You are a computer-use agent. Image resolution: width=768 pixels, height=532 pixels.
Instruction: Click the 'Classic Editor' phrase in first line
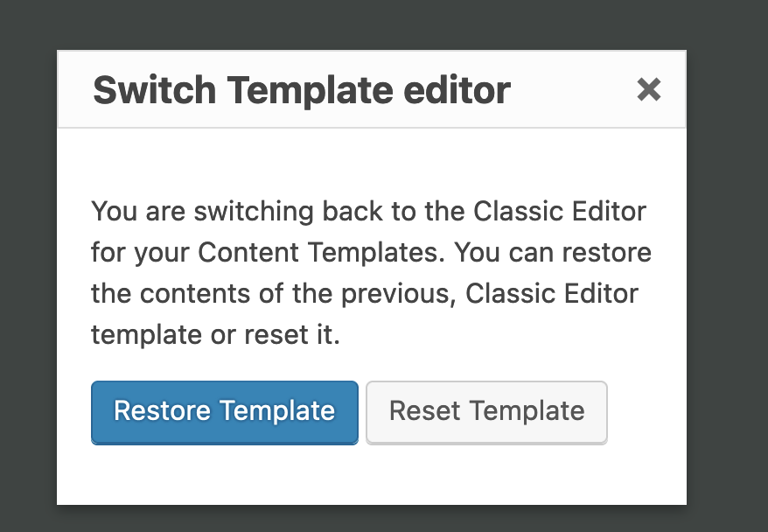[x=560, y=212]
